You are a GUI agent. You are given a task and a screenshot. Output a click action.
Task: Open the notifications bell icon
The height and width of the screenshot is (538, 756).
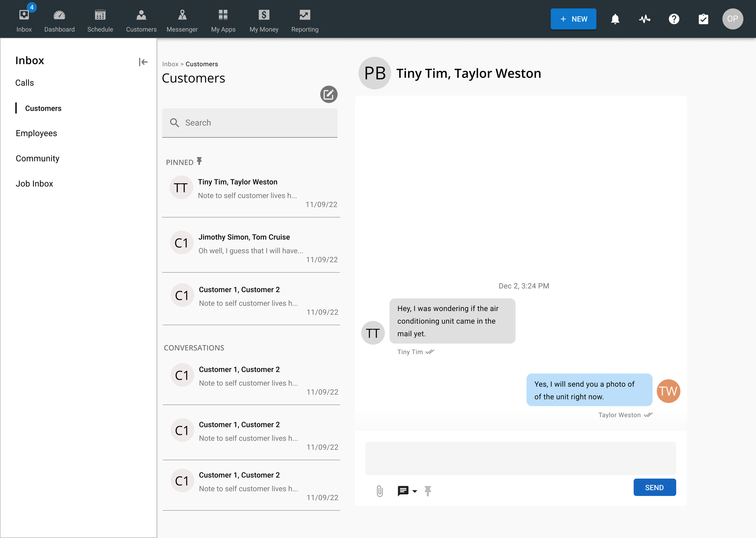pos(615,19)
